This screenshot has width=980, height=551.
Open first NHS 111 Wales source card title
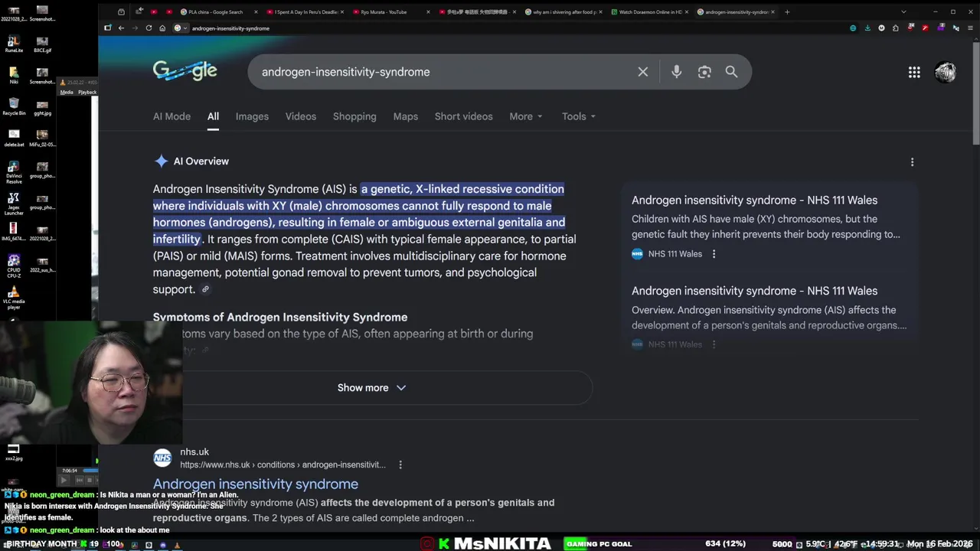click(x=754, y=201)
